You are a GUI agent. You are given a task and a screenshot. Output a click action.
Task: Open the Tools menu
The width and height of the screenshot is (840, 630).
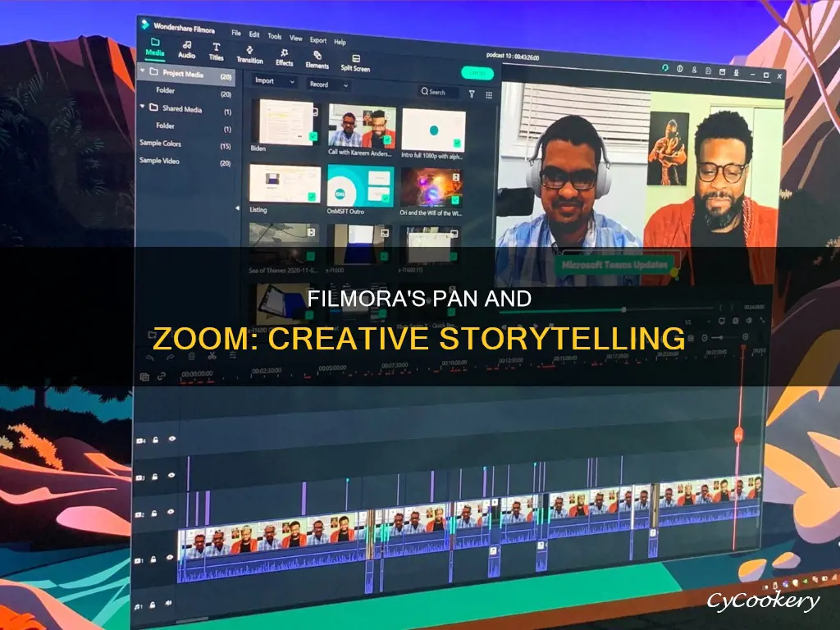[274, 36]
